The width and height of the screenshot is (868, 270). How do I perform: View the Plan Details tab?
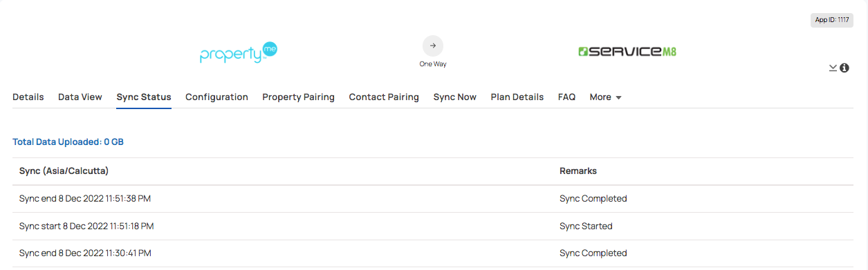pyautogui.click(x=517, y=97)
